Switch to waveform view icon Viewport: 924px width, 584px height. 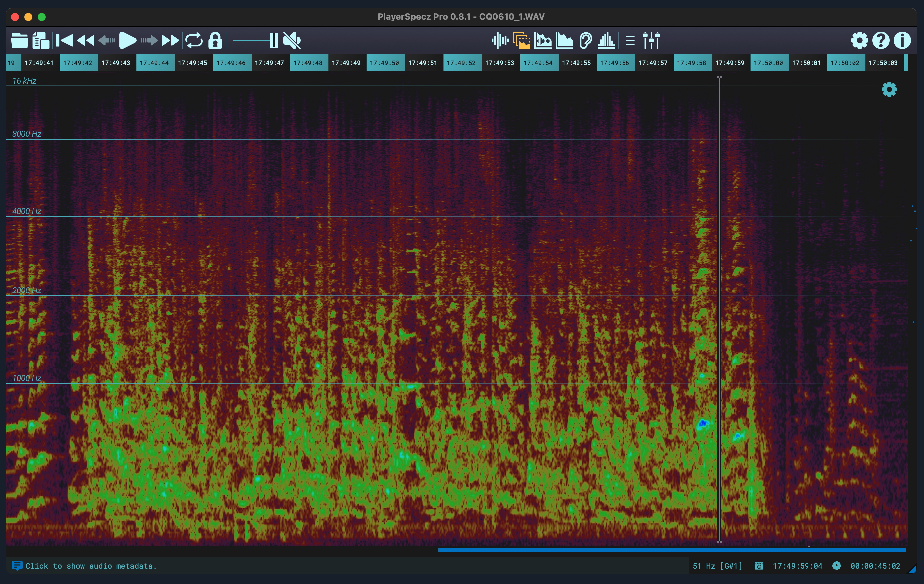pyautogui.click(x=500, y=40)
